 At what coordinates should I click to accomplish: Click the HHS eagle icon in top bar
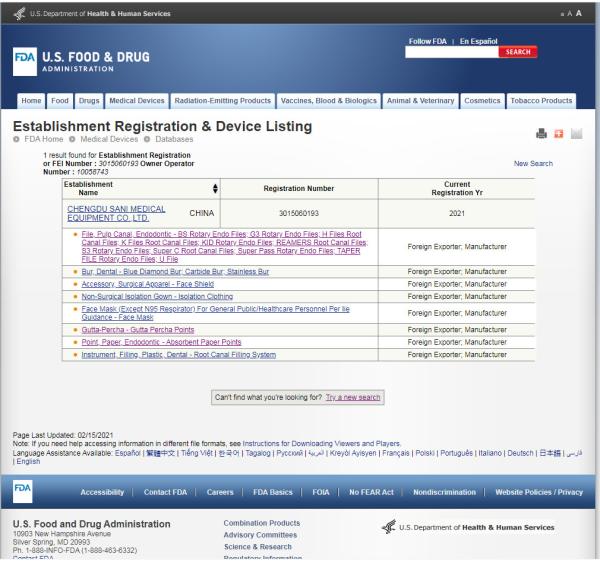pos(20,14)
